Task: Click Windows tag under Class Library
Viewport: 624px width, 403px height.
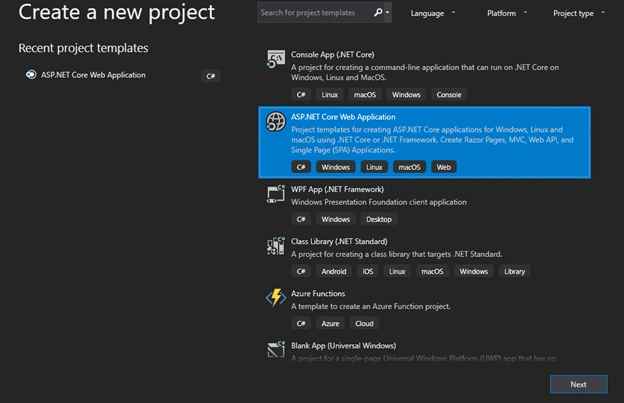Action: pyautogui.click(x=474, y=271)
